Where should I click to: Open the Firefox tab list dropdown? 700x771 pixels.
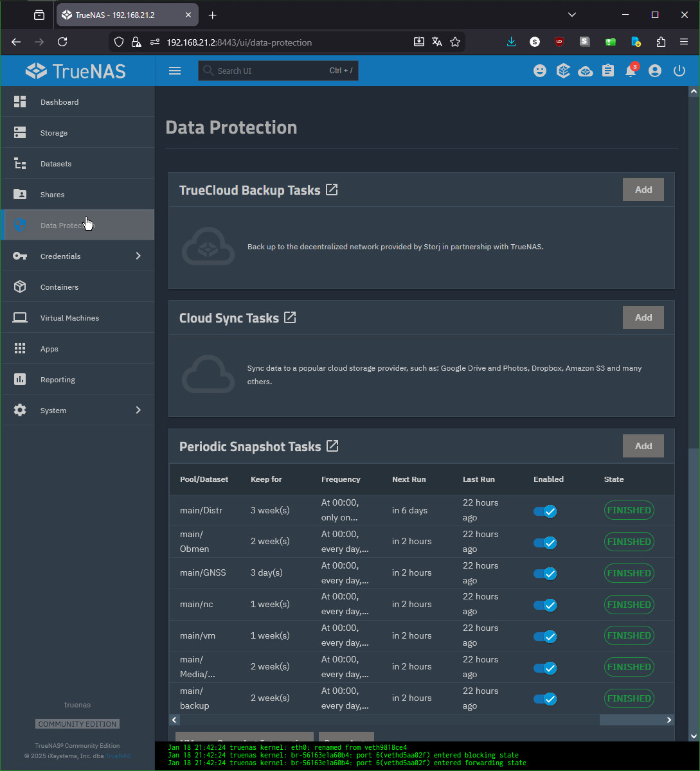tap(572, 15)
